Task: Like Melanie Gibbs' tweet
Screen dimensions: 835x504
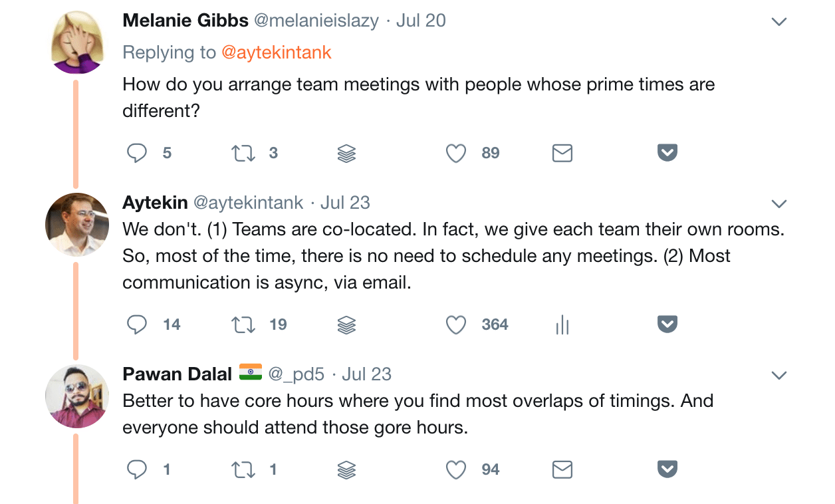Action: tap(455, 154)
